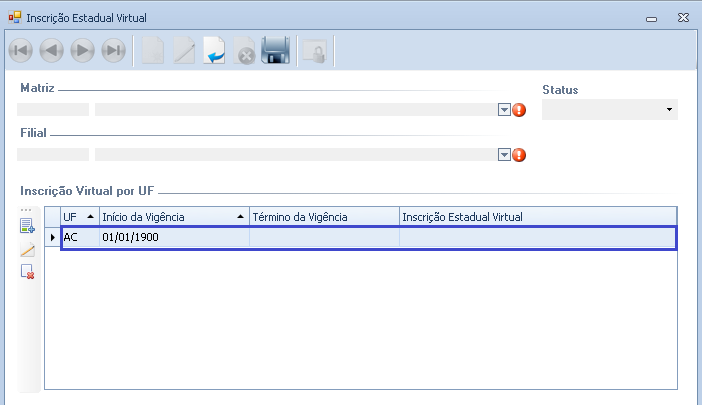This screenshot has width=702, height=405.
Task: Open the Status combo box
Action: click(x=610, y=110)
